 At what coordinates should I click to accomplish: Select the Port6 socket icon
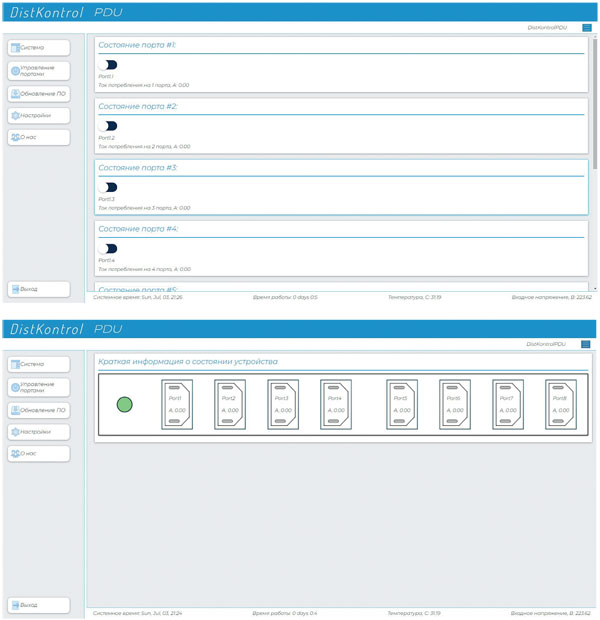tap(455, 405)
